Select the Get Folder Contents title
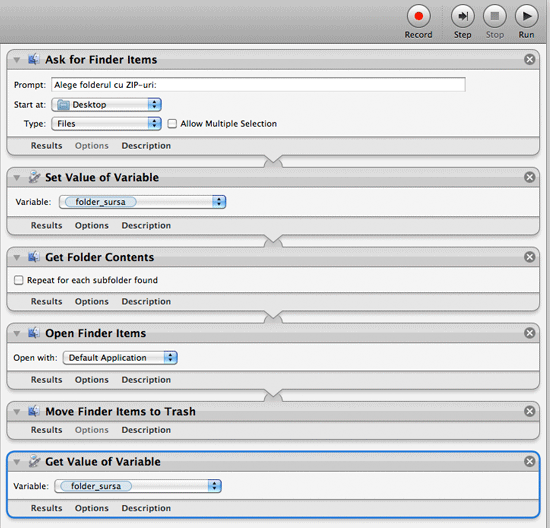 click(x=100, y=257)
